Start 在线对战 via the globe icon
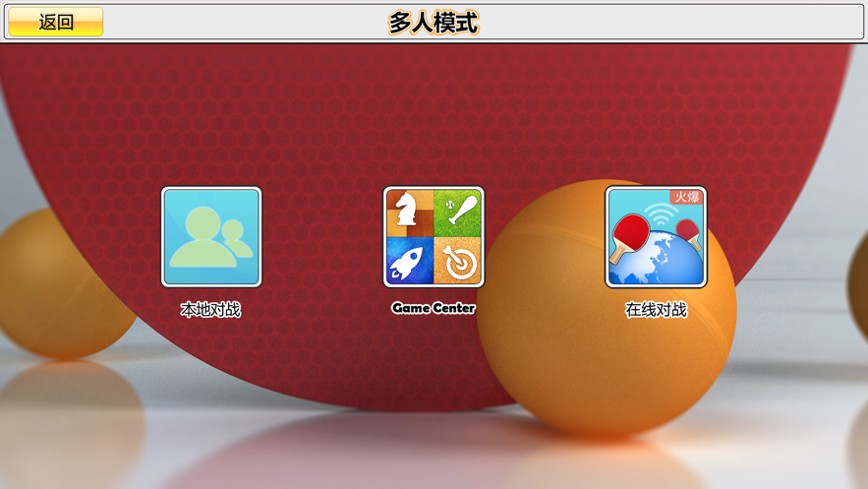Image resolution: width=868 pixels, height=489 pixels. pos(656,237)
